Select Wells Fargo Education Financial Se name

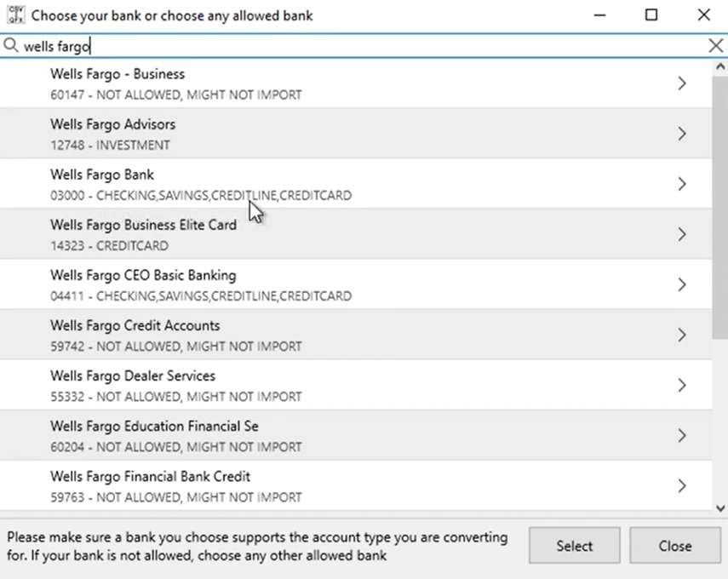[x=154, y=427]
